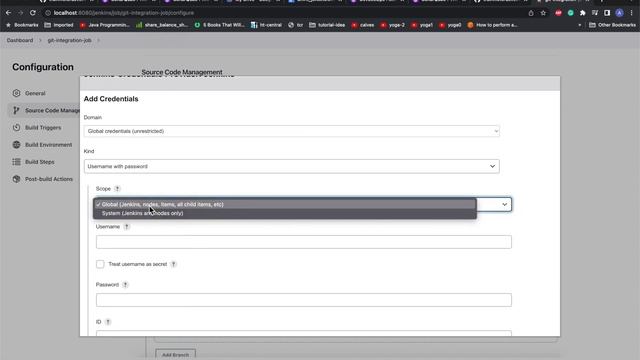Open the Imported bookmarks folder
Image resolution: width=640 pixels, height=360 pixels.
coord(59,25)
